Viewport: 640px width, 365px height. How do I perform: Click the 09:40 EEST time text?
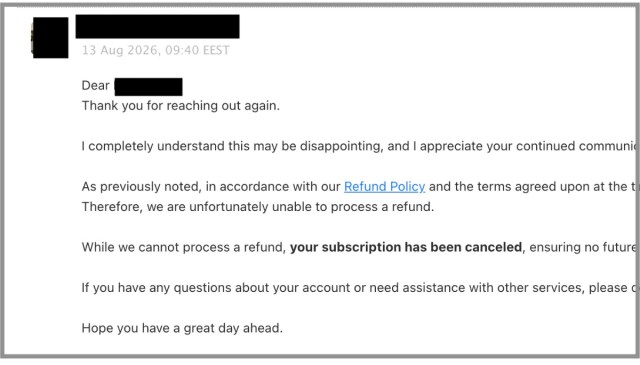[198, 50]
